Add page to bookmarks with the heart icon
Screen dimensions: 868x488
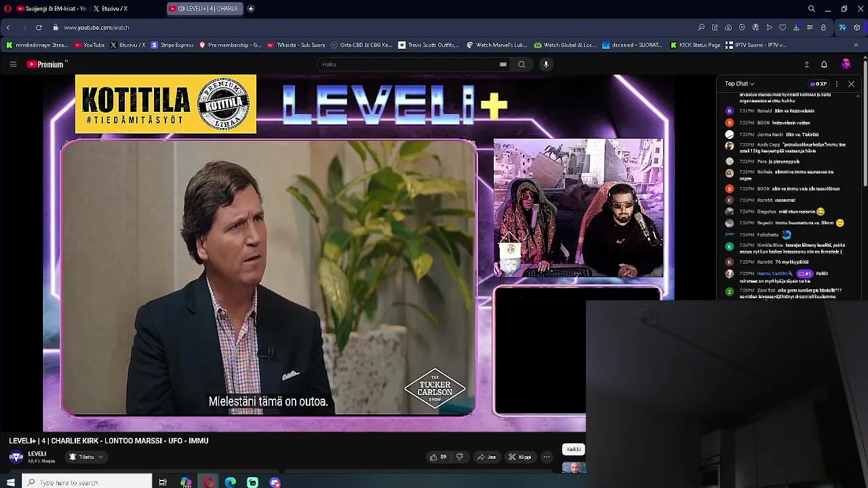[783, 28]
